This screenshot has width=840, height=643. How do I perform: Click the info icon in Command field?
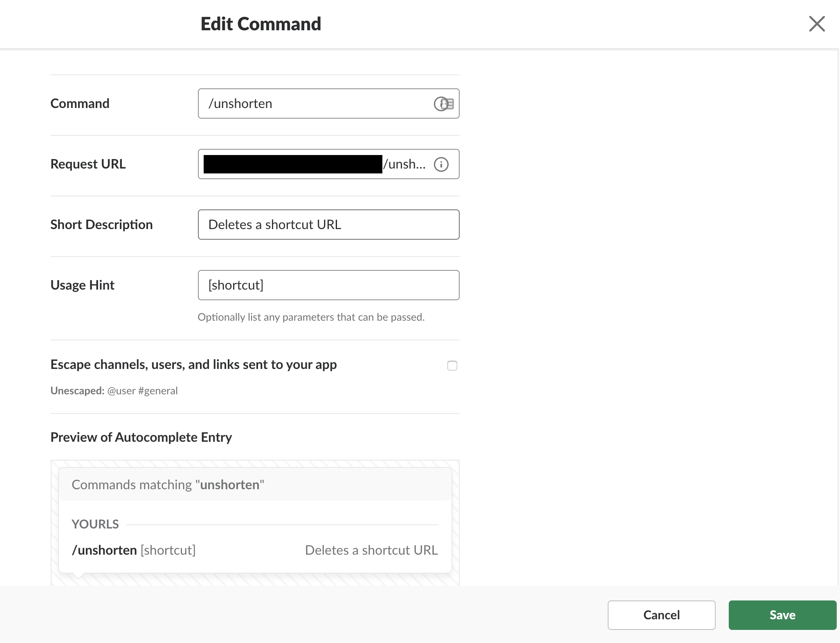[x=441, y=104]
